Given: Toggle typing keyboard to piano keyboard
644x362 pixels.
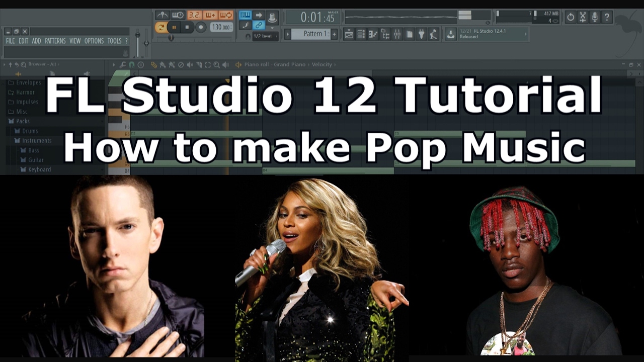Looking at the screenshot, I should pyautogui.click(x=245, y=15).
